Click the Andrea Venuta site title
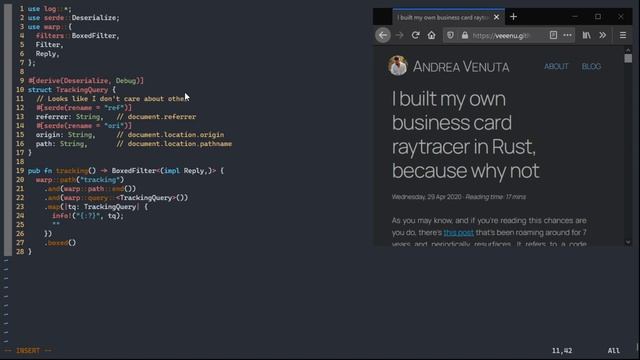This screenshot has height=360, width=640. tap(461, 67)
